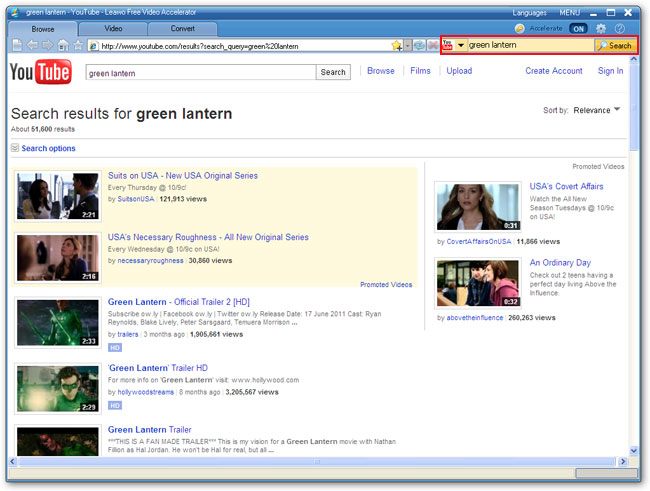Click the Suits on USA thumbnail
The height and width of the screenshot is (491, 650).
pos(58,196)
